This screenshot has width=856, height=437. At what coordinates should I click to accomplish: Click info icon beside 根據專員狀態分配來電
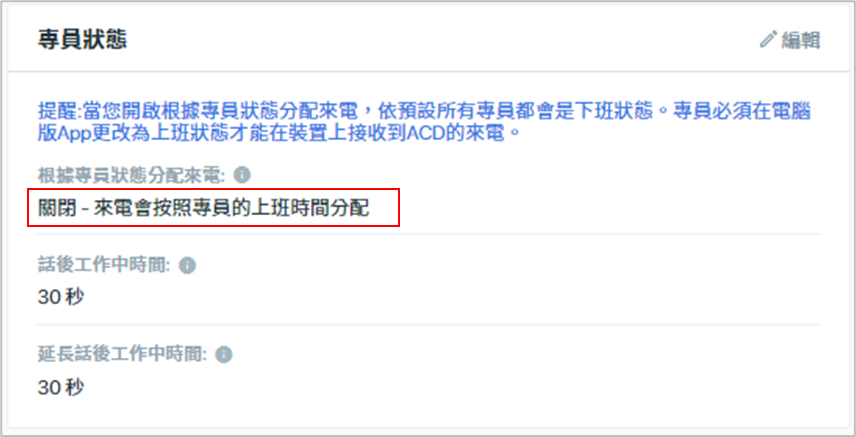[x=242, y=175]
